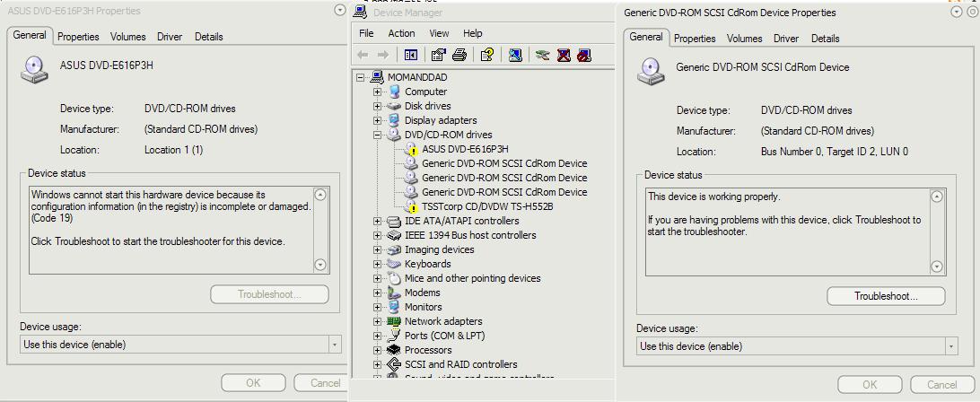Click the Uninstall device toolbar icon
Viewport: 980px width, 402px height.
564,55
